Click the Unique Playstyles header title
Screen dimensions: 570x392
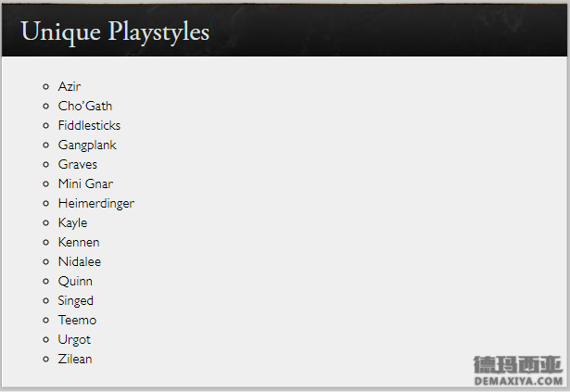coord(115,32)
